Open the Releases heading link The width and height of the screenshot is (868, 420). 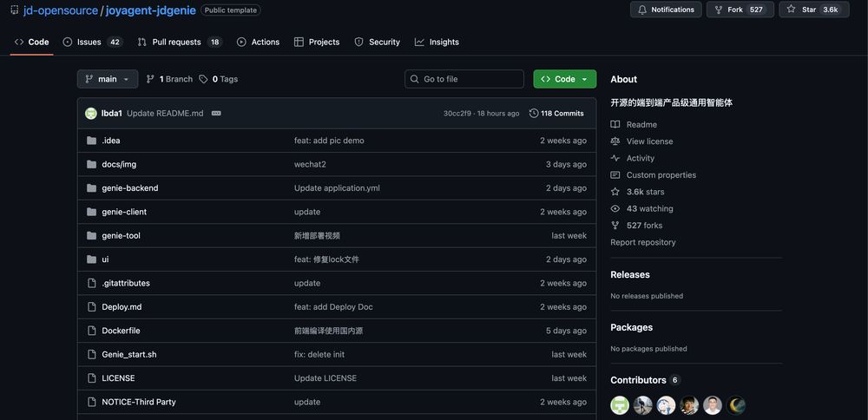630,275
